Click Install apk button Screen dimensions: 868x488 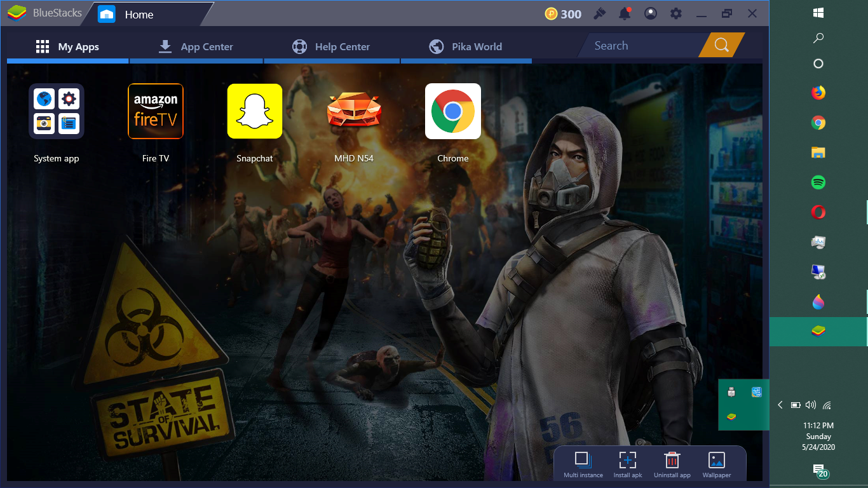pyautogui.click(x=628, y=464)
